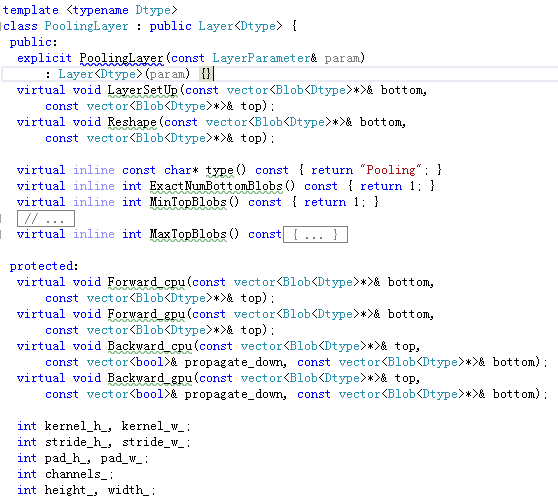Click the Backward_gpu function name
Viewport: 558px width, 498px height.
(x=150, y=378)
